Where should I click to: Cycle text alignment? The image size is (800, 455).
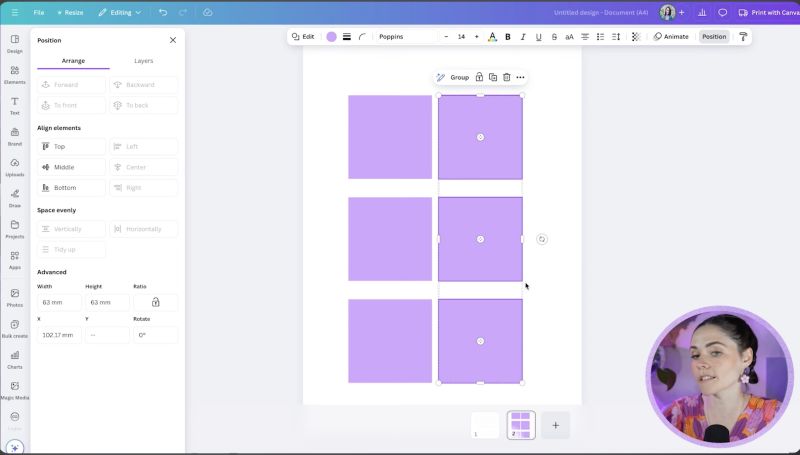(585, 37)
